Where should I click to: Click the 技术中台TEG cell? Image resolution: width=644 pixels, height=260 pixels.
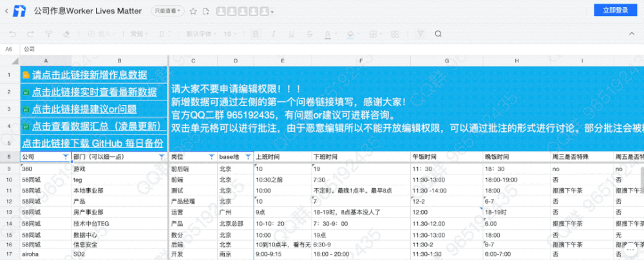120,223
